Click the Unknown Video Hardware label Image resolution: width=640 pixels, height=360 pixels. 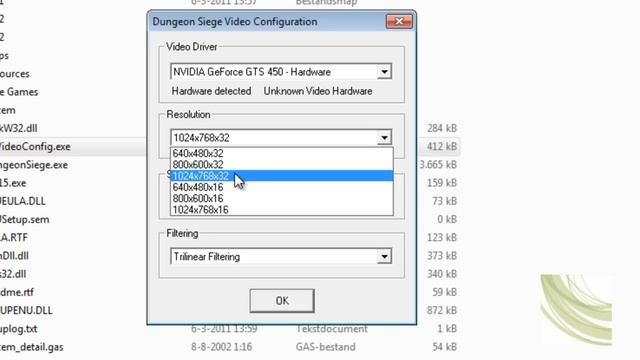point(318,91)
